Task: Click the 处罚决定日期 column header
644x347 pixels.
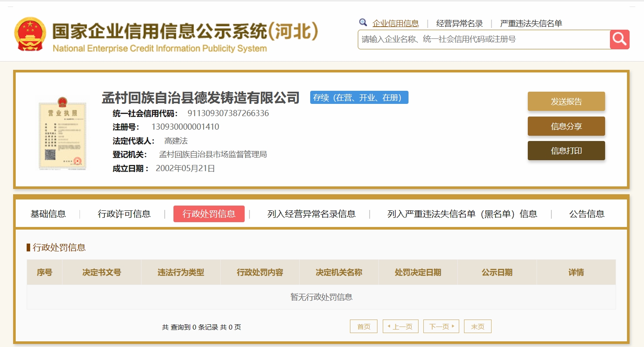Action: 418,272
